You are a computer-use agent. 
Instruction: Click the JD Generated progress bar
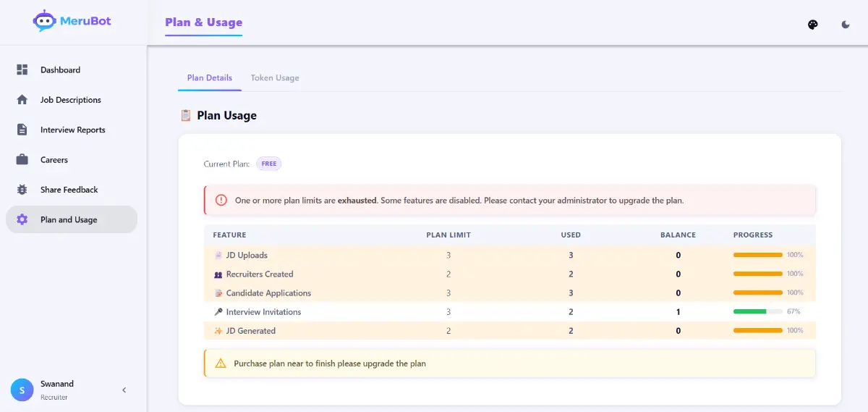[x=758, y=330]
